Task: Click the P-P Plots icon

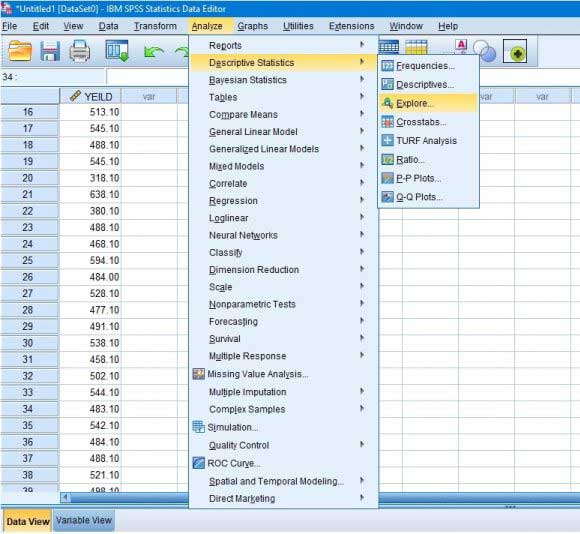Action: point(387,178)
